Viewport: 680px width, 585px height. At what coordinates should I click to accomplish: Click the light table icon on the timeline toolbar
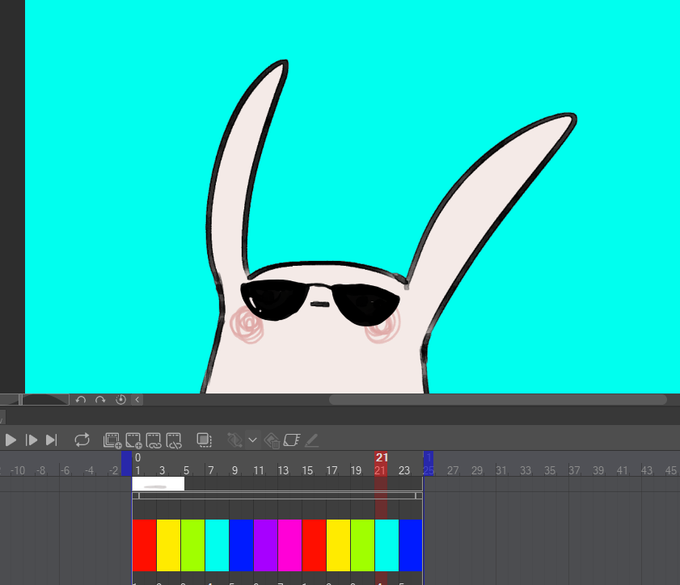pyautogui.click(x=292, y=439)
